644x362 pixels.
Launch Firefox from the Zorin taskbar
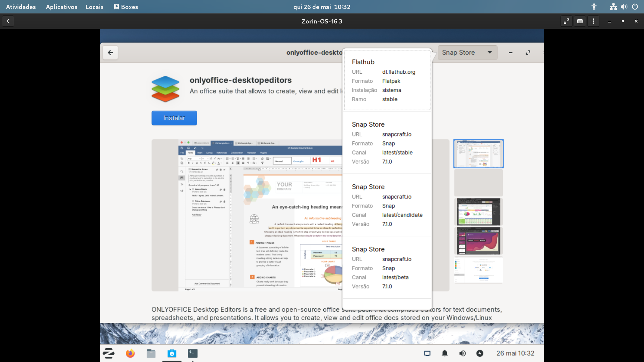click(130, 353)
